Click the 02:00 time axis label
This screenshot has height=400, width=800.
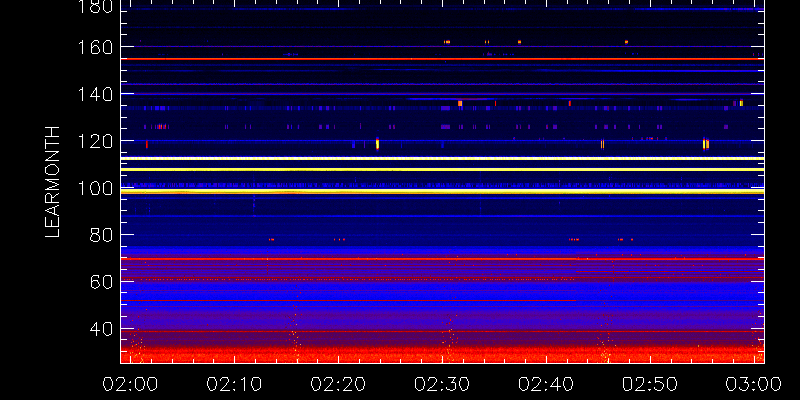coord(130,384)
